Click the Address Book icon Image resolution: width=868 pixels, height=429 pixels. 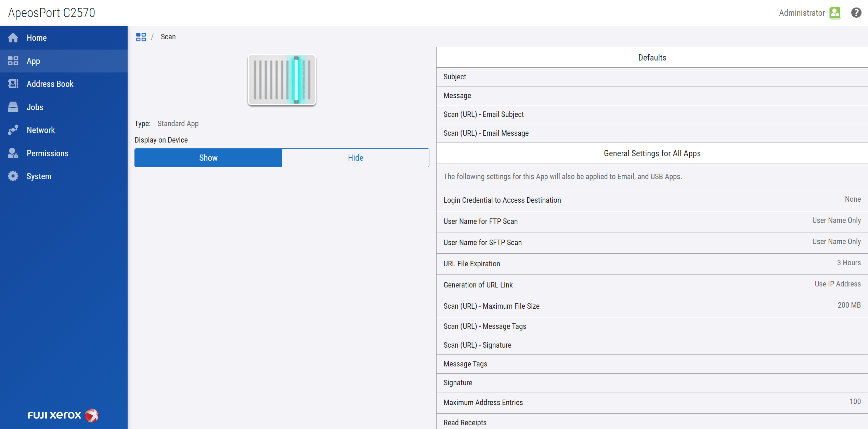click(x=13, y=84)
